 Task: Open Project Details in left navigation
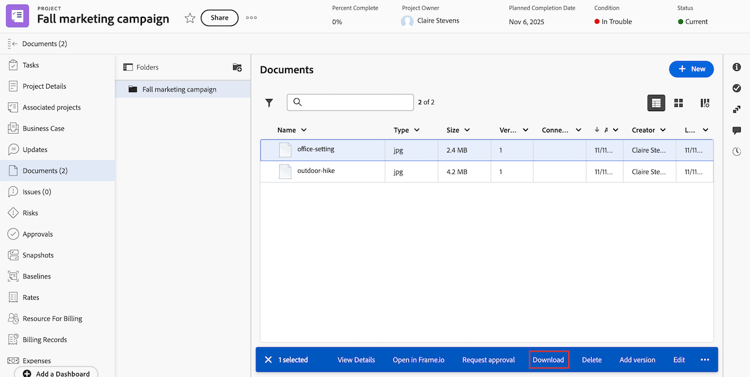[x=57, y=86]
